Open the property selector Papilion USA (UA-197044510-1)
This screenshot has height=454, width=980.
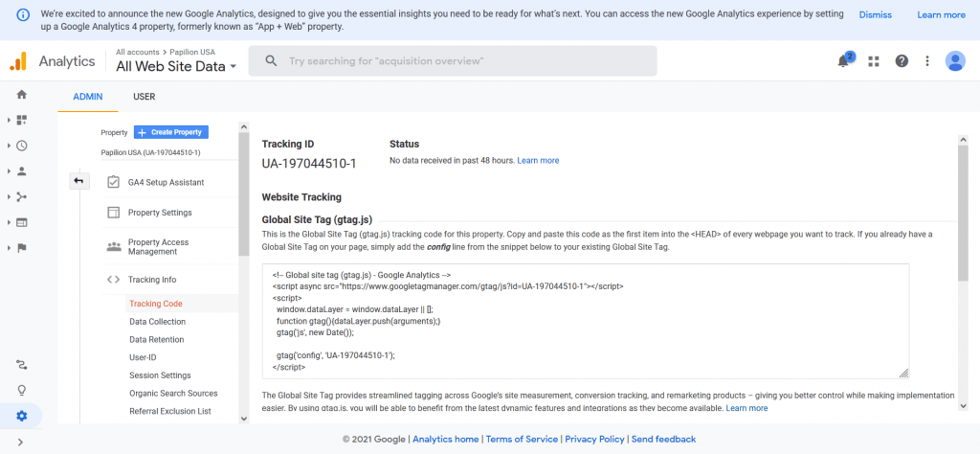[x=150, y=152]
